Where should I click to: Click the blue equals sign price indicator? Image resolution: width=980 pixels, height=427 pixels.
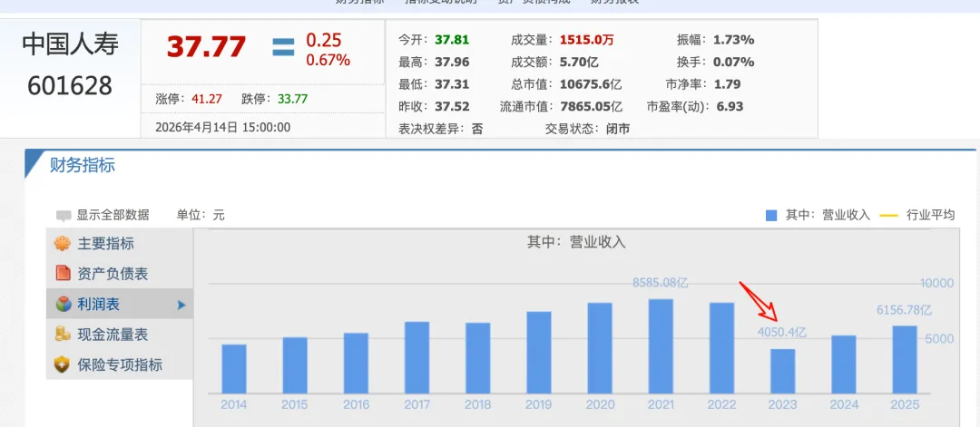point(283,47)
